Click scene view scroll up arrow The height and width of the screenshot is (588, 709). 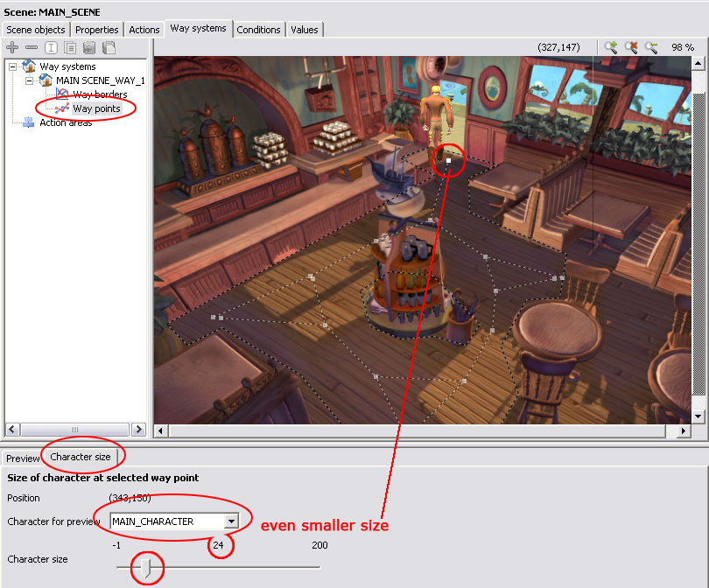pyautogui.click(x=698, y=63)
